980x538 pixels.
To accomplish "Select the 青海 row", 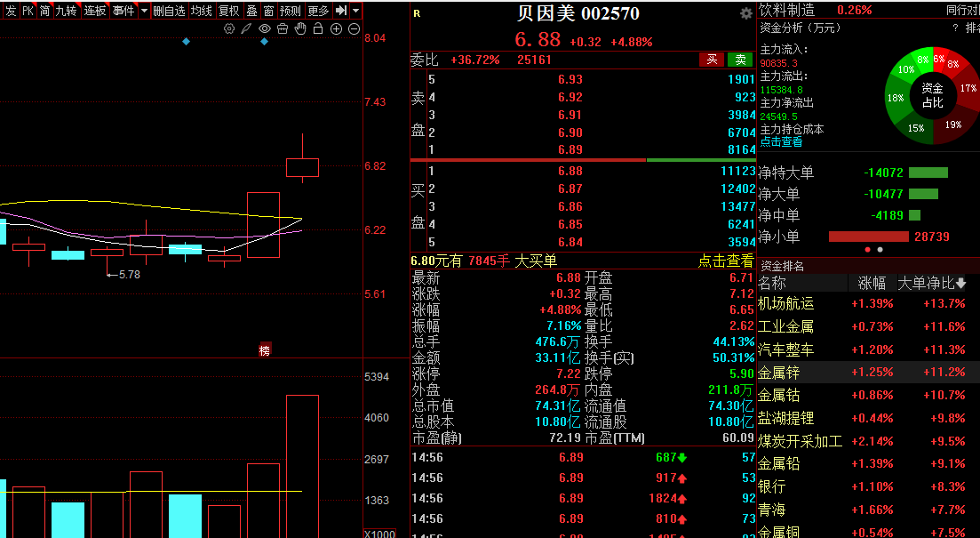I will (869, 510).
